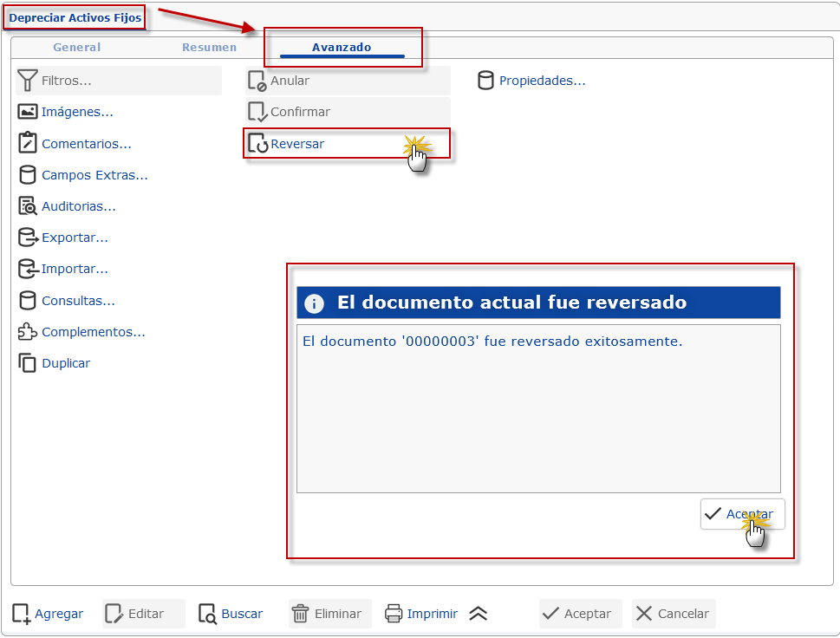840x638 pixels.
Task: Click the Confirmar checkmark document icon
Action: point(257,112)
